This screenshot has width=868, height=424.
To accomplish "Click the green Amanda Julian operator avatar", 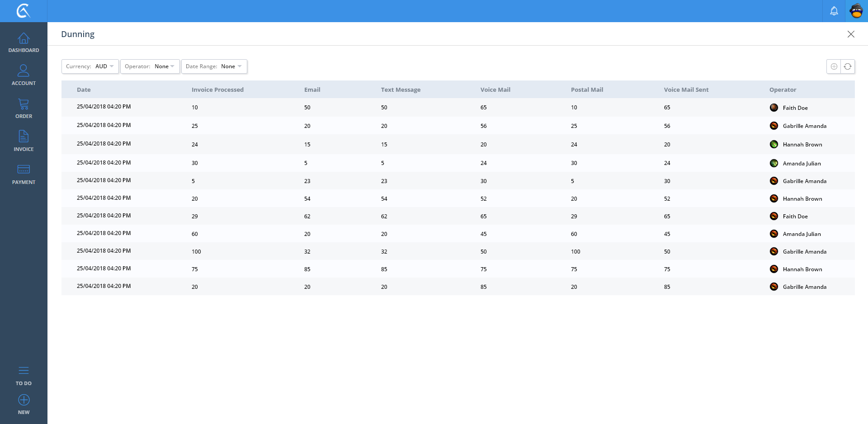I will coord(774,163).
